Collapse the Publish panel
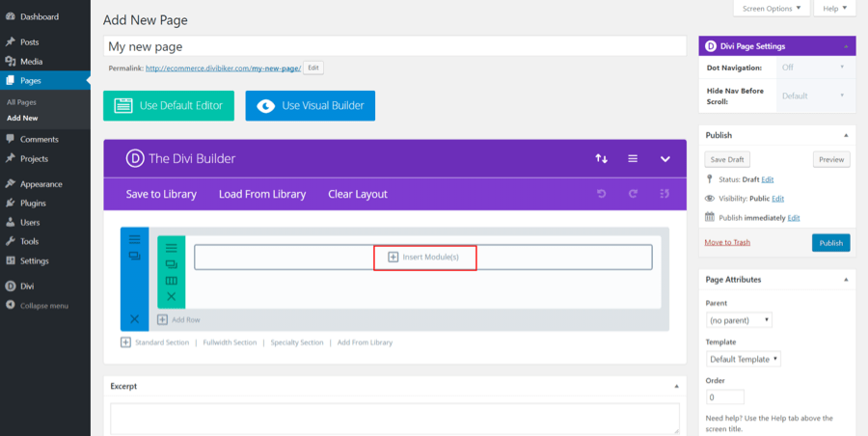 pos(846,135)
